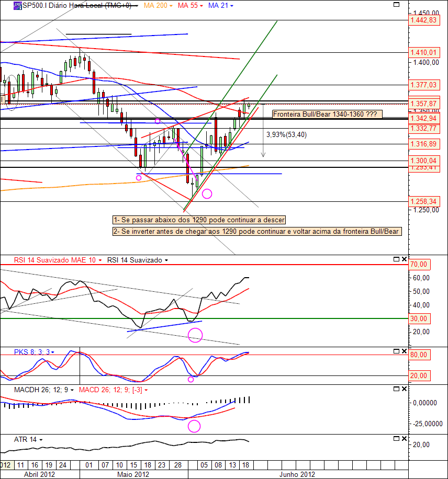Click the Fronteira Bull/Bear 1340-1360 annotation
The width and height of the screenshot is (448, 479).
click(327, 114)
